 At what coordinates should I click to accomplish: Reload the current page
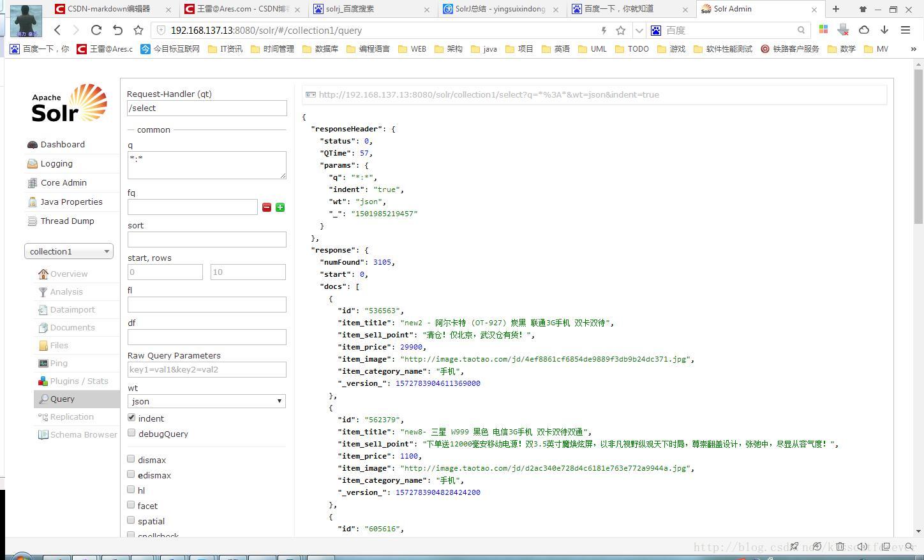(96, 30)
